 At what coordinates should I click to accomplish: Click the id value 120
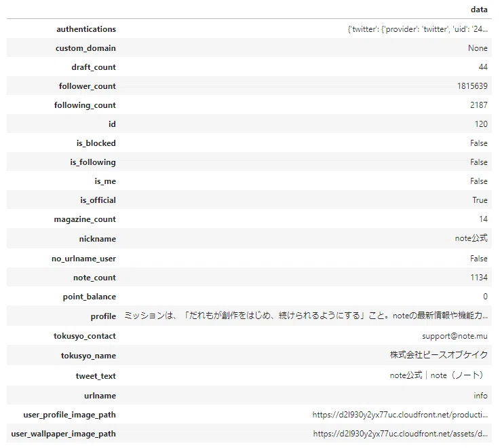tap(481, 124)
